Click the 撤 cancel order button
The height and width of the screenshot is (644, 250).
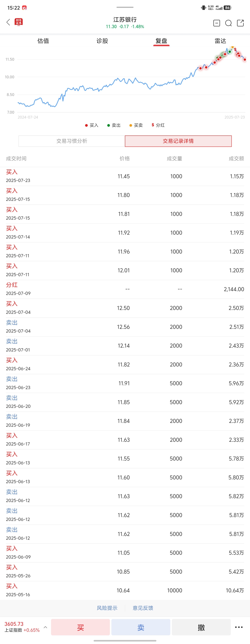(201, 627)
